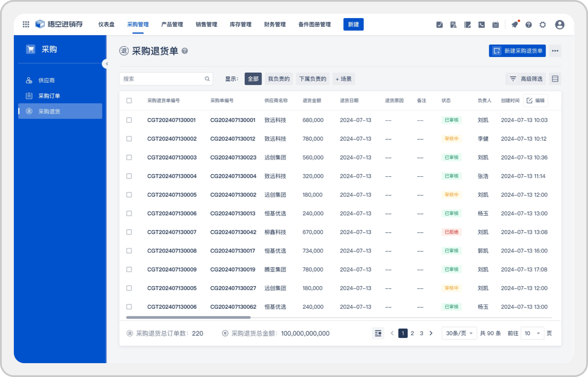Switch table layout with the list view icon
The width and height of the screenshot is (588, 377).
[555, 79]
